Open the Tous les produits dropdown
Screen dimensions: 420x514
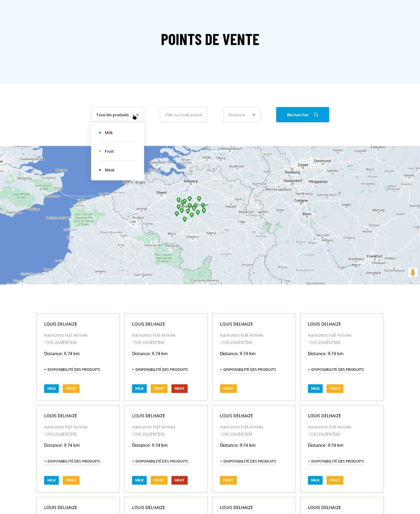click(x=117, y=115)
